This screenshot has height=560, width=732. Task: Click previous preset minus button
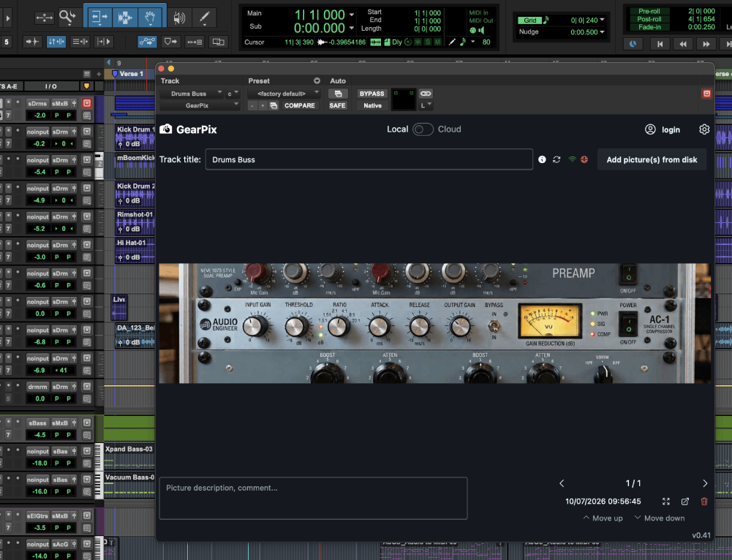pyautogui.click(x=252, y=106)
